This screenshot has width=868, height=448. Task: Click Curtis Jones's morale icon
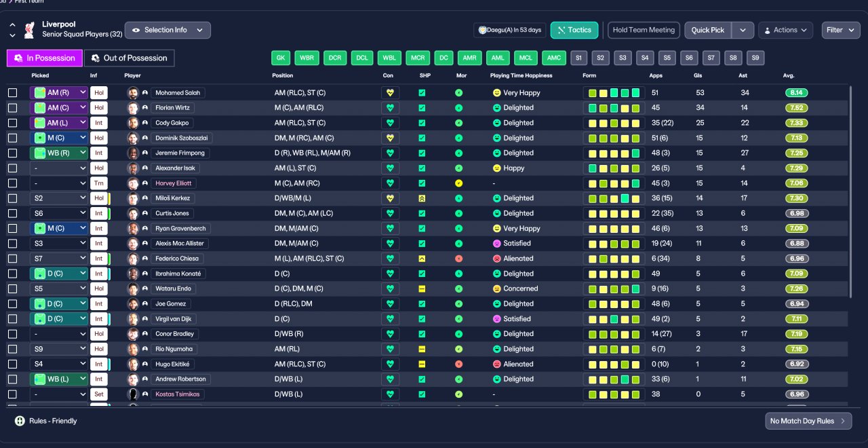[459, 213]
